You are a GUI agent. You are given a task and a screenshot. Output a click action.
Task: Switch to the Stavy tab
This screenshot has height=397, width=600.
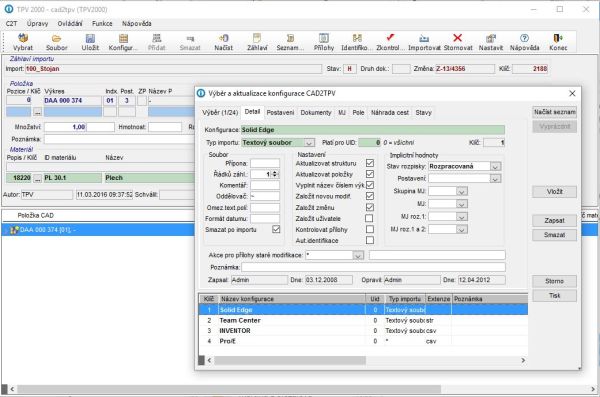[x=424, y=113]
